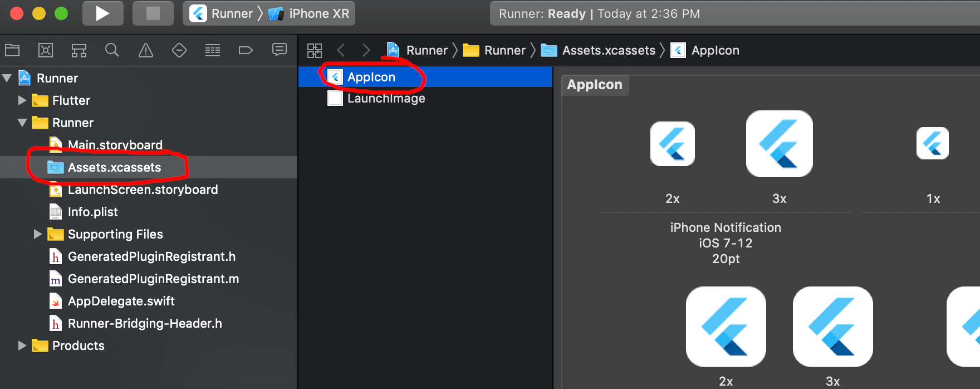Viewport: 980px width, 389px height.
Task: Zoom the Xcode window with green button
Action: [x=61, y=13]
